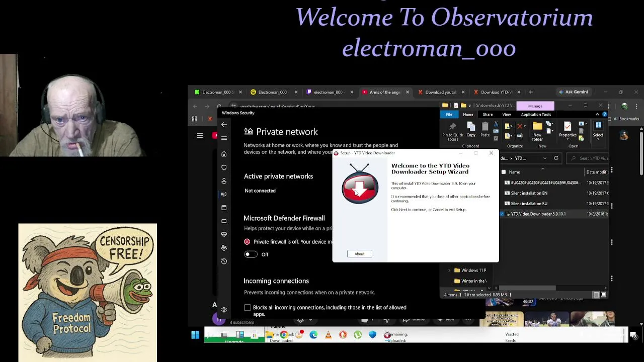Click Copy icon in Explorer ribbon
Screen dimensions: 644x362
coord(471,130)
